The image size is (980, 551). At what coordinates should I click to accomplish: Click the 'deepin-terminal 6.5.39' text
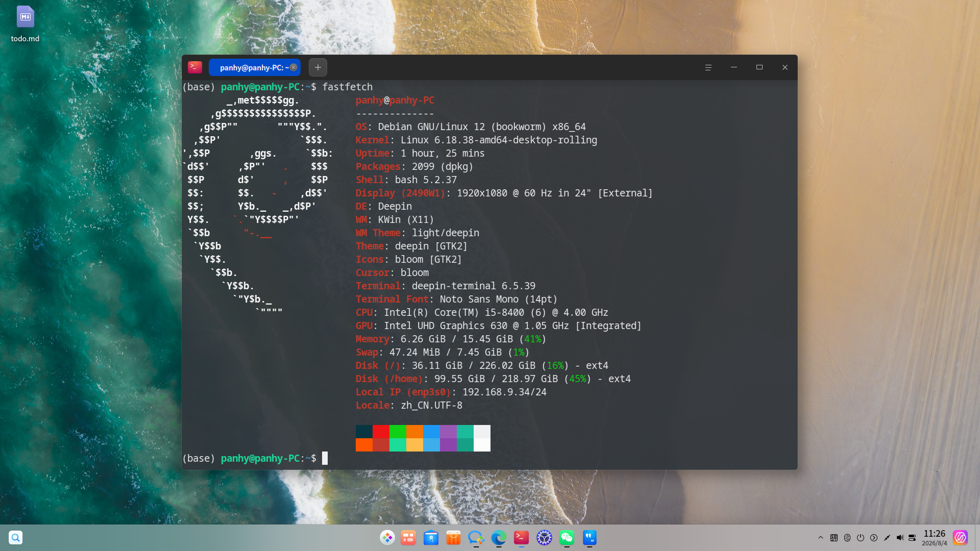pos(474,286)
